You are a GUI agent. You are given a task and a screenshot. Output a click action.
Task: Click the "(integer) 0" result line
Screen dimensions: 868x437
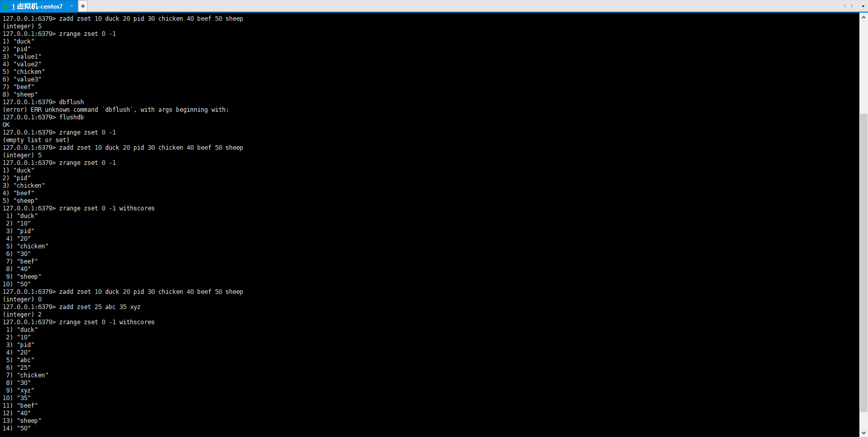[22, 299]
